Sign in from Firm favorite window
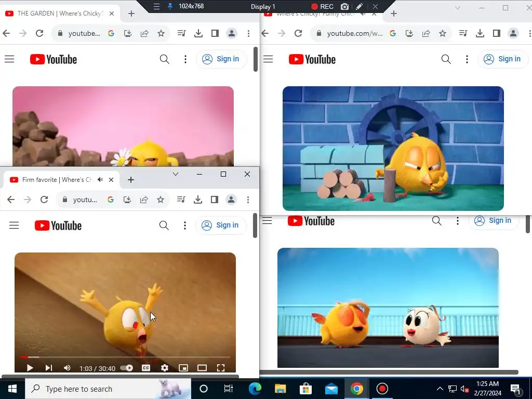 tap(221, 225)
